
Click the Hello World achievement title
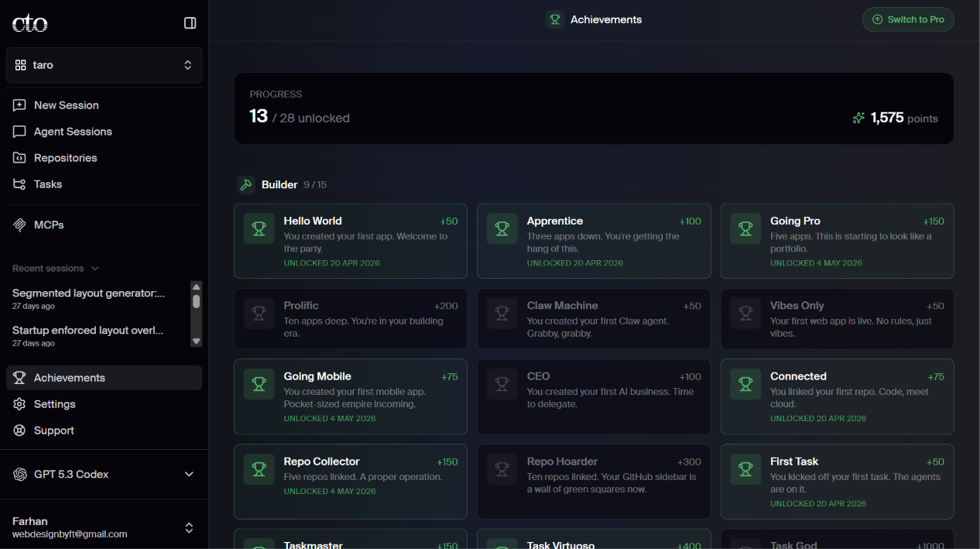point(313,221)
